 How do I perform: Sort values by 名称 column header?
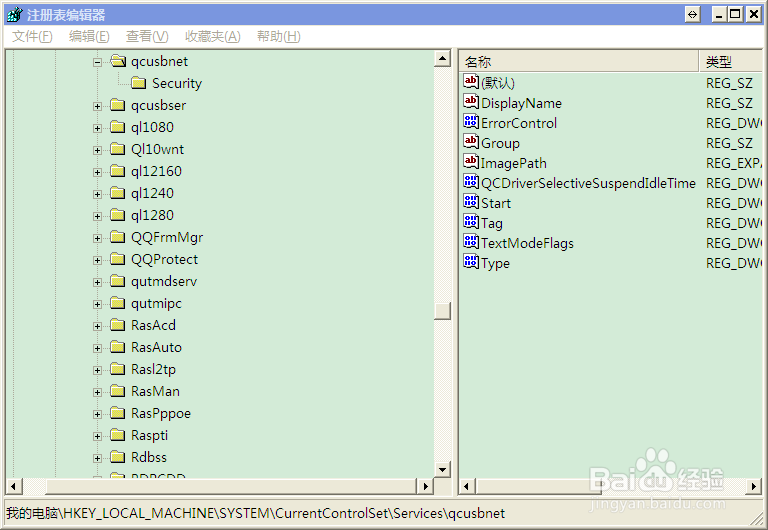(579, 61)
